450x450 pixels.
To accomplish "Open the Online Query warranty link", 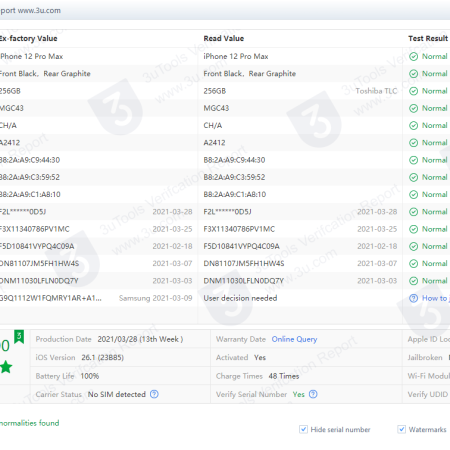I will (x=294, y=339).
